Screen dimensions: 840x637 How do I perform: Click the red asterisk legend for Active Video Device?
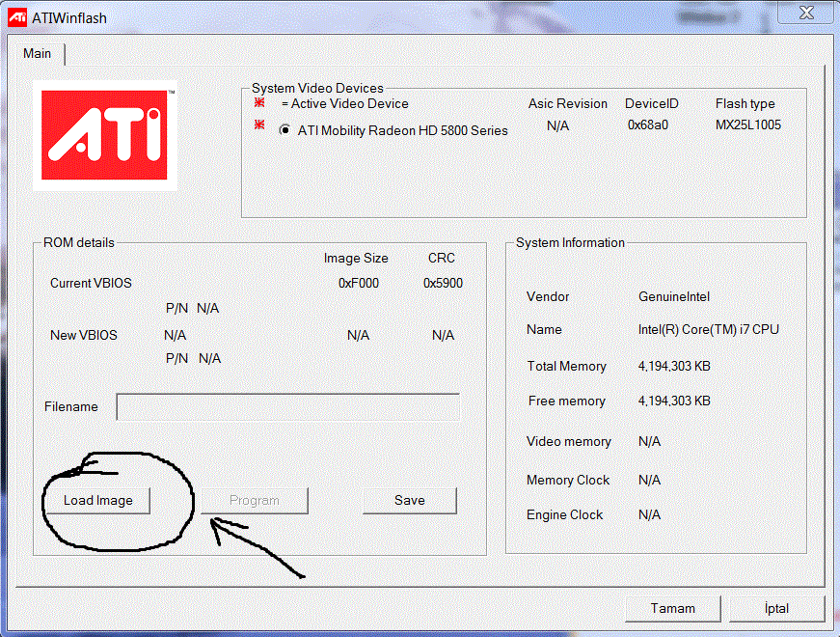[x=259, y=102]
